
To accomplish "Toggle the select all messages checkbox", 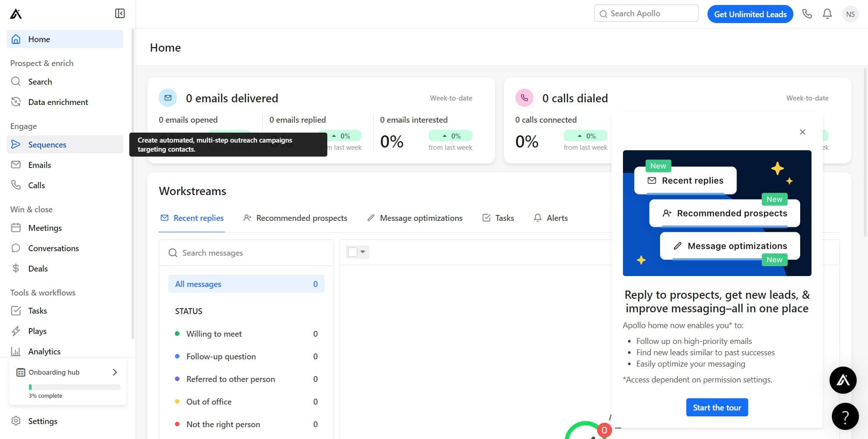I will click(353, 252).
